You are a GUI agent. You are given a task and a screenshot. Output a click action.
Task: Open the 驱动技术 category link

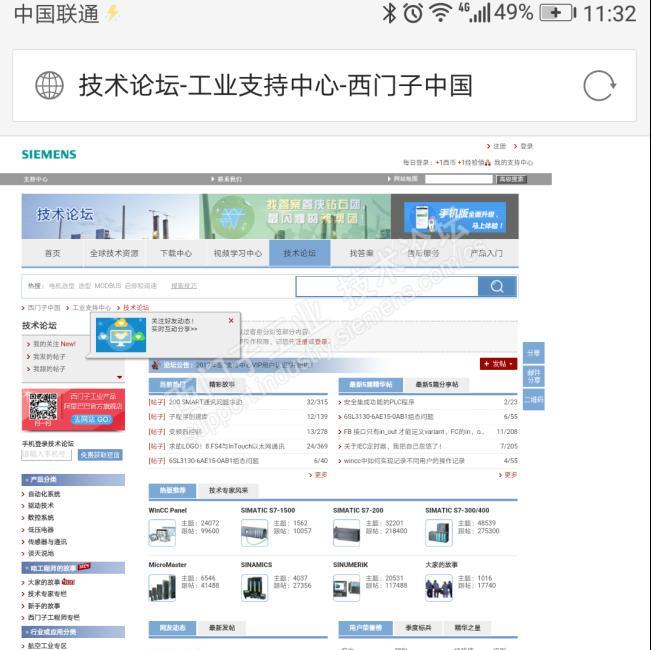41,506
